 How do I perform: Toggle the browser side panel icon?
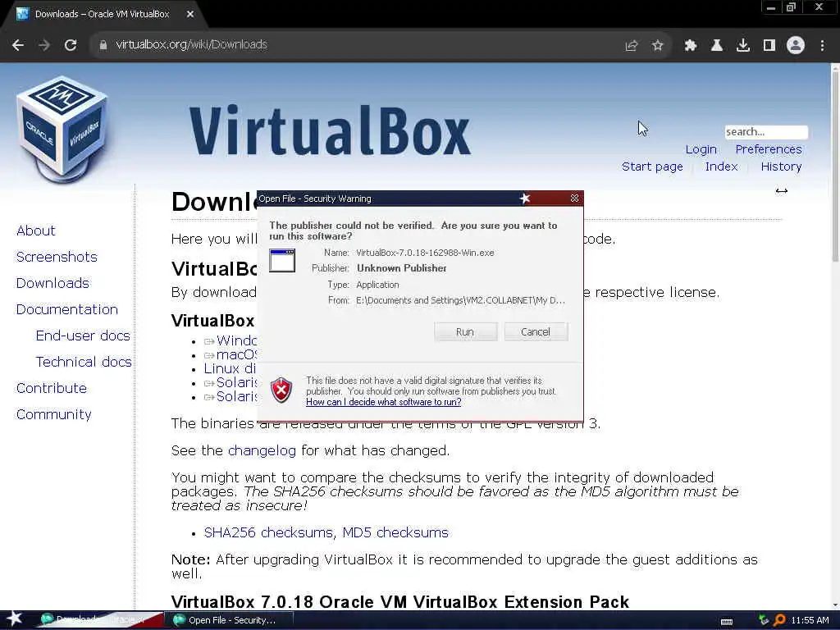(x=769, y=46)
